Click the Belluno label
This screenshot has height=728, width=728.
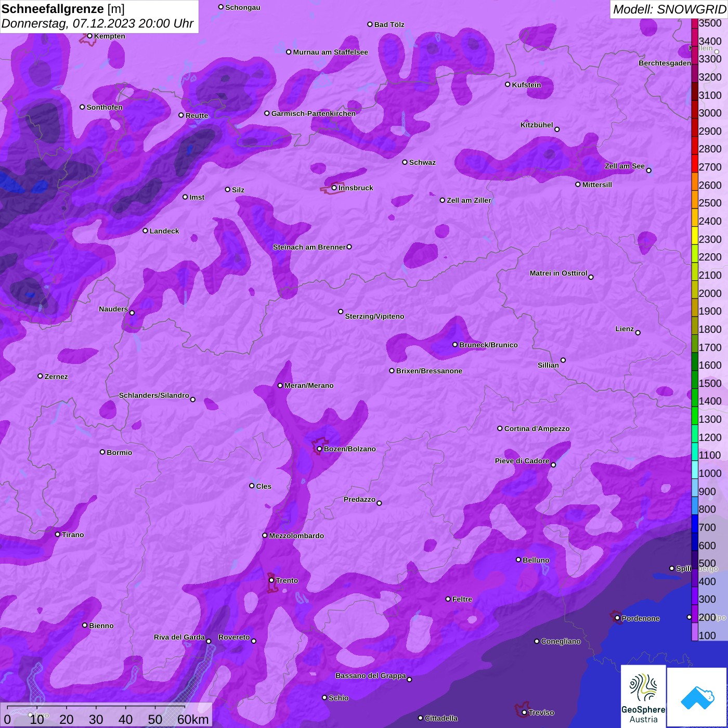pyautogui.click(x=536, y=560)
